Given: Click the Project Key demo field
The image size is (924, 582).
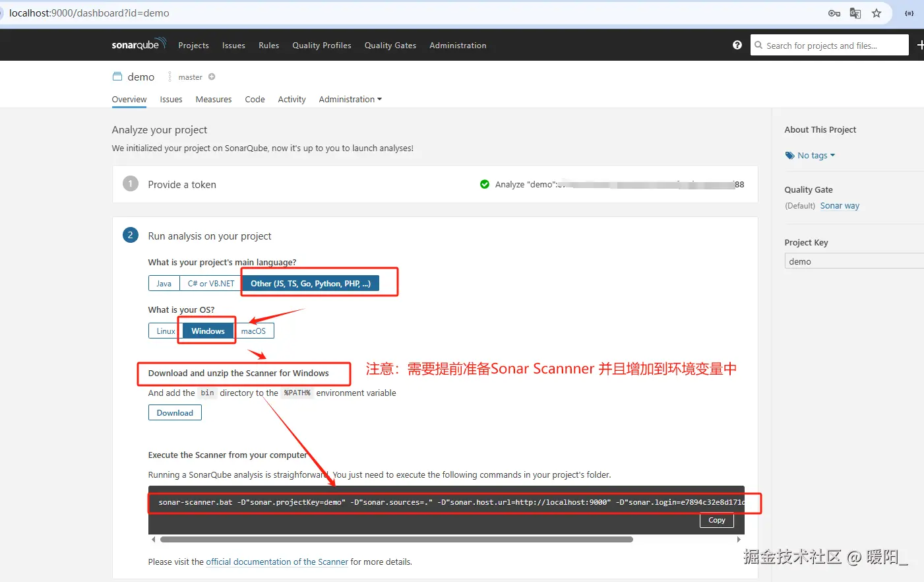Looking at the screenshot, I should [x=854, y=261].
